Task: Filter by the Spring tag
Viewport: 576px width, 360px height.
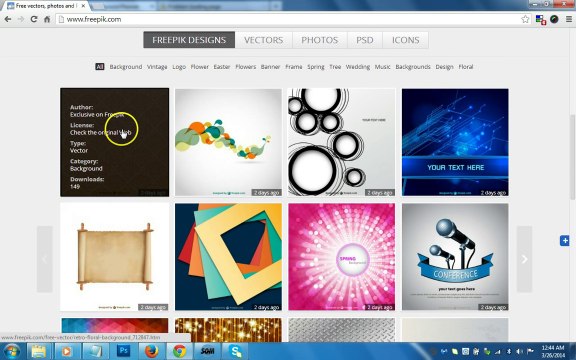Action: (316, 66)
